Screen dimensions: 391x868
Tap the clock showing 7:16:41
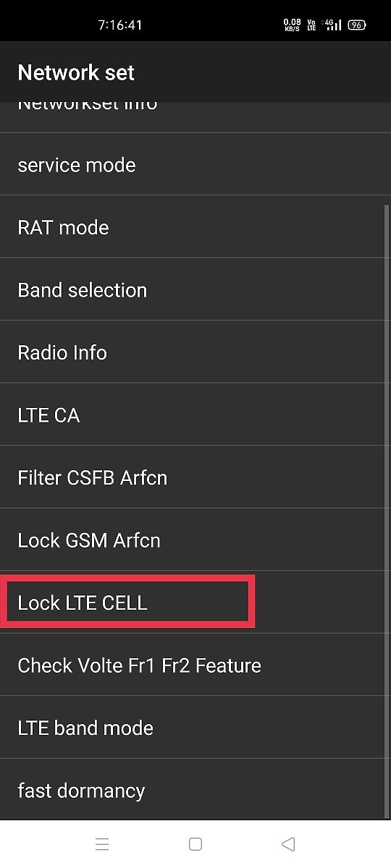tap(120, 25)
